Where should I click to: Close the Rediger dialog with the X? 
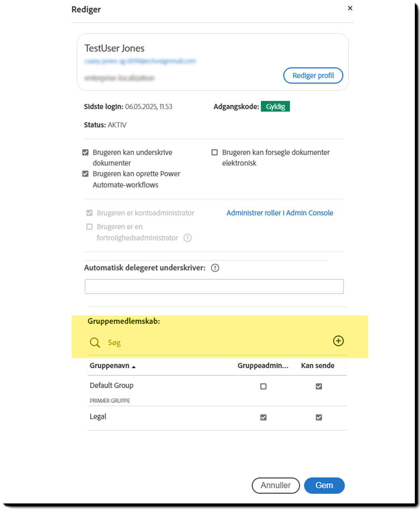(350, 8)
